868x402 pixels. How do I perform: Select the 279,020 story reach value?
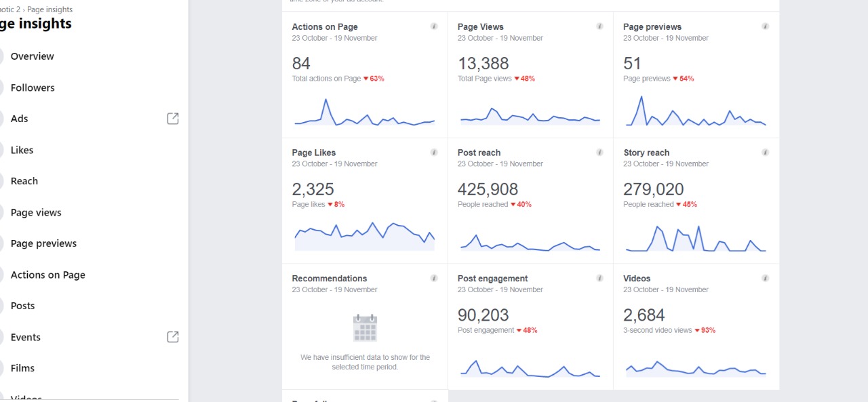(x=654, y=189)
